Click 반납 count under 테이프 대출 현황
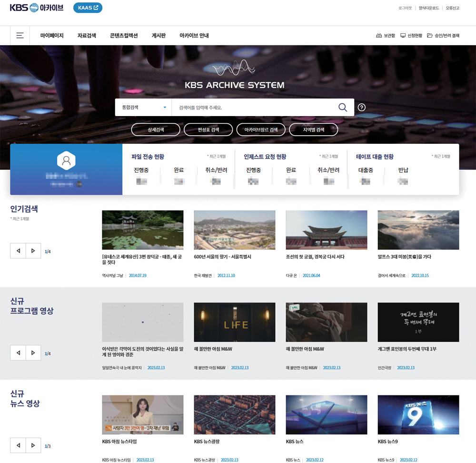The width and height of the screenshot is (476, 463). point(403,181)
